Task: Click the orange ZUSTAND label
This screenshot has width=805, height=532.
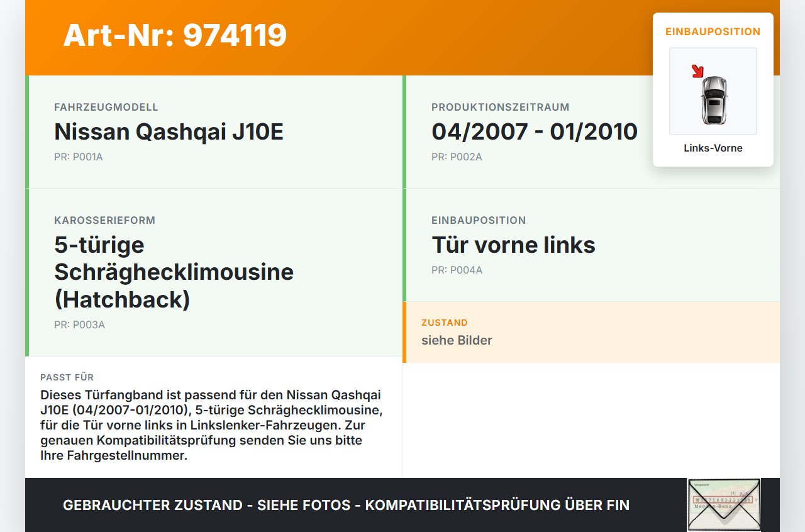Action: (444, 323)
